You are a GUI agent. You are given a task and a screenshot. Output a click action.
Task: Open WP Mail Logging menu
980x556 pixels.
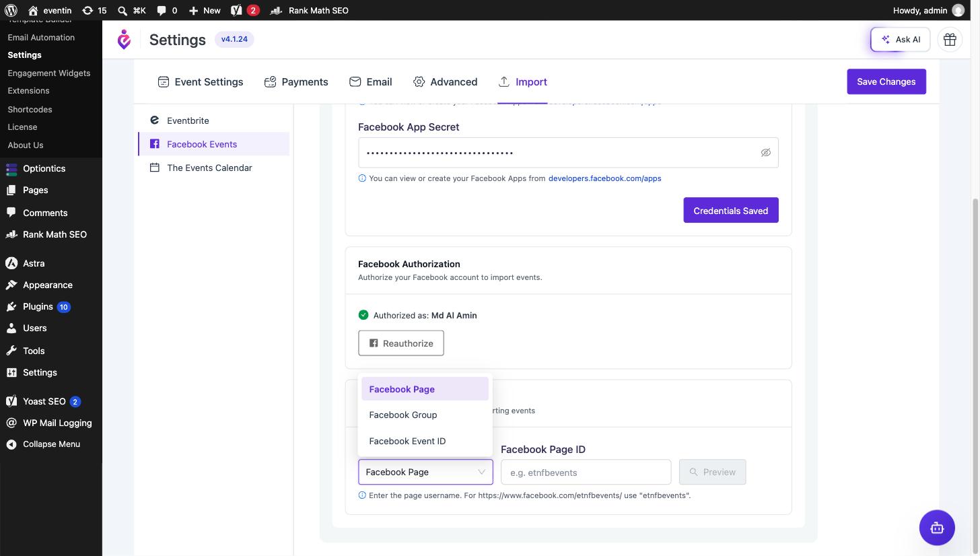point(51,423)
